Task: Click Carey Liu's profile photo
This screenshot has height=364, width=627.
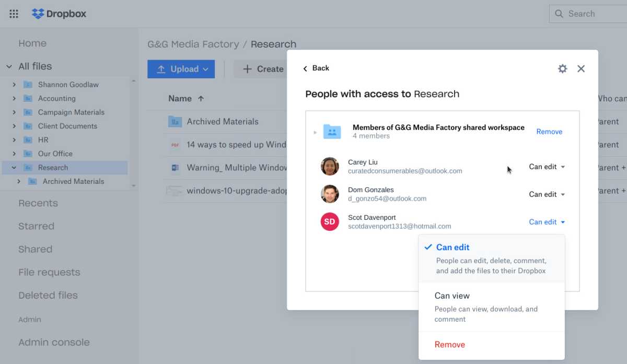Action: coord(330,167)
